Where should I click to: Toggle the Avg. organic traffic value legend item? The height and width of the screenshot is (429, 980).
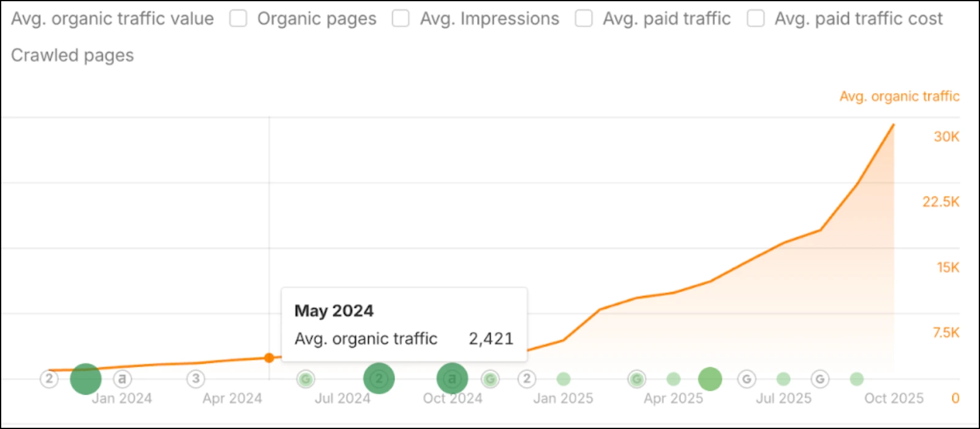click(x=112, y=18)
